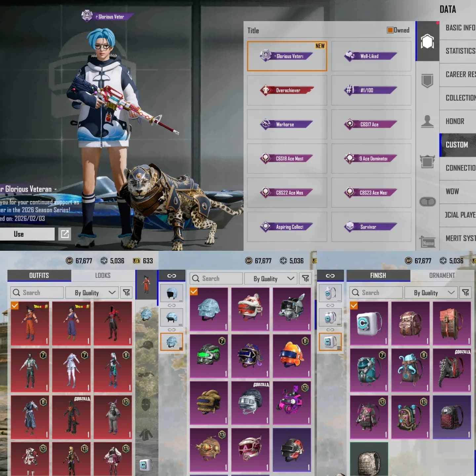Switch to the FINISH tab

click(x=378, y=276)
